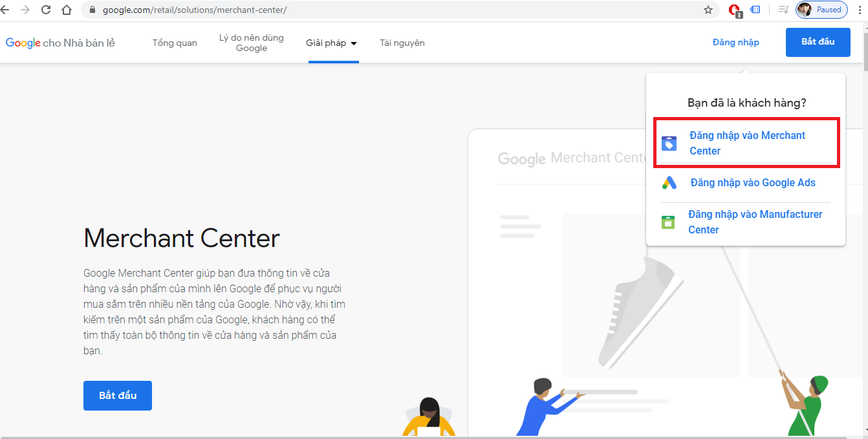The width and height of the screenshot is (868, 439).
Task: Open Lý do nên dùng Google tab
Action: click(252, 43)
